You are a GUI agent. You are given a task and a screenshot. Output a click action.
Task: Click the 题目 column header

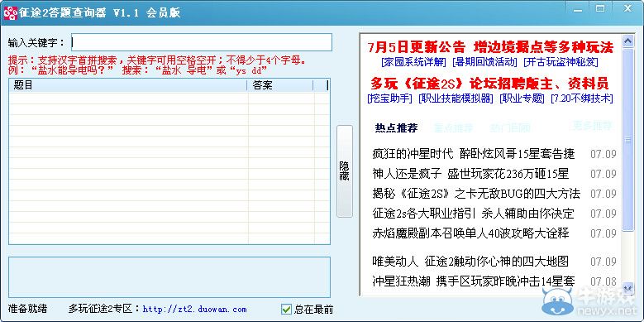coord(128,85)
